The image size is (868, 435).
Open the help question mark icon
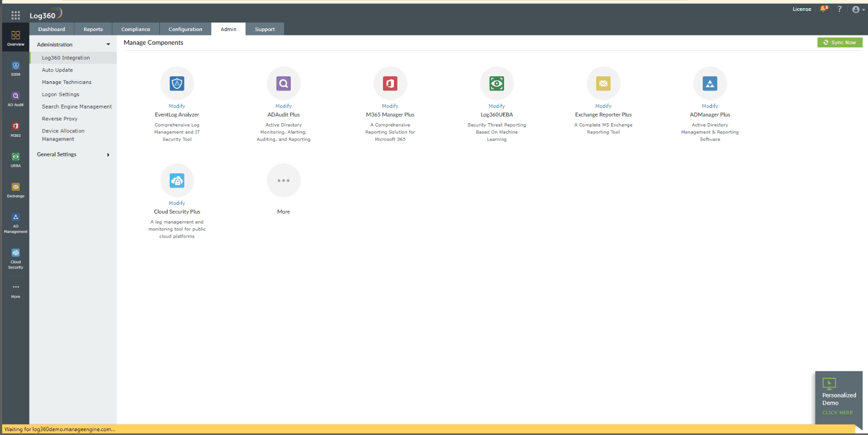[x=840, y=9]
